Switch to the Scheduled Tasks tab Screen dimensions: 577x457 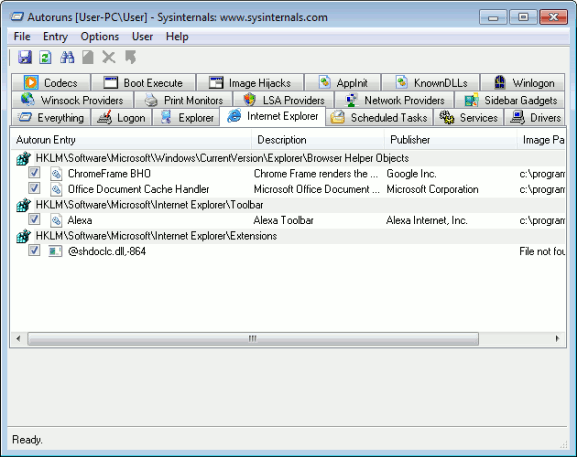tap(379, 117)
